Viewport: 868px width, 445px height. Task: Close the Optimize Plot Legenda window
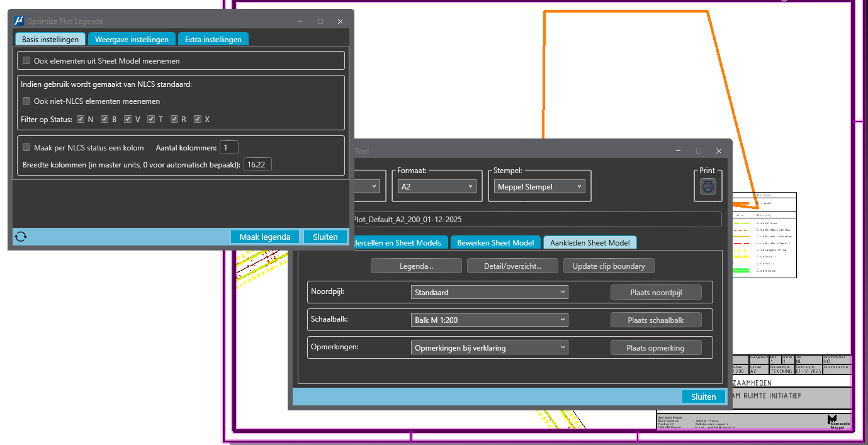pos(341,21)
